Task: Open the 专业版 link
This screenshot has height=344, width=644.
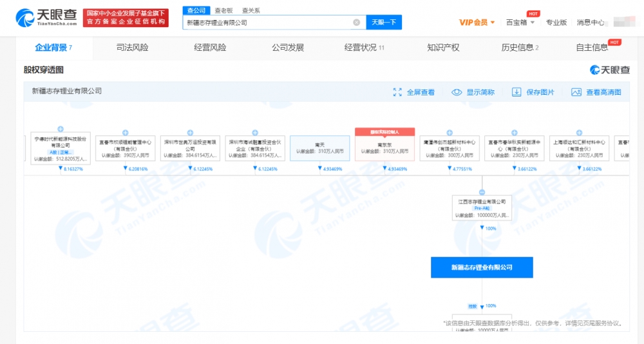Action: click(x=556, y=23)
